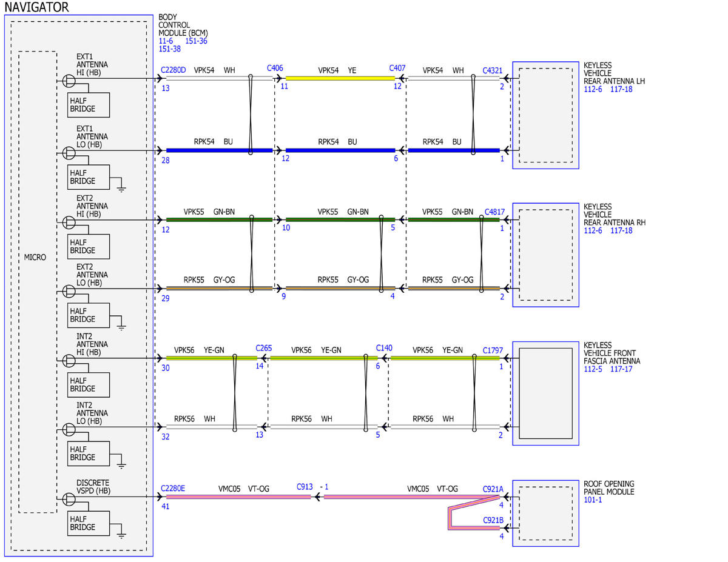Viewport: 728px width, 562px height.
Task: Click pin number 41 at C2280E
Action: (166, 506)
